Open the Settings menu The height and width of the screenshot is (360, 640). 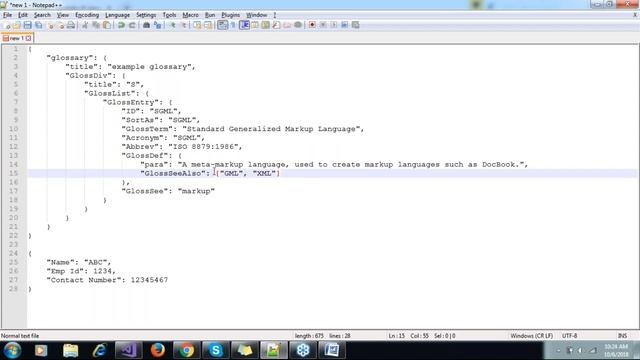point(146,15)
